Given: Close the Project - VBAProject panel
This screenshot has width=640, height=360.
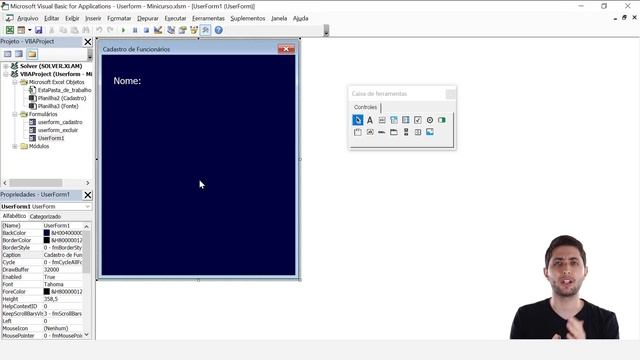Looking at the screenshot, I should click(88, 42).
